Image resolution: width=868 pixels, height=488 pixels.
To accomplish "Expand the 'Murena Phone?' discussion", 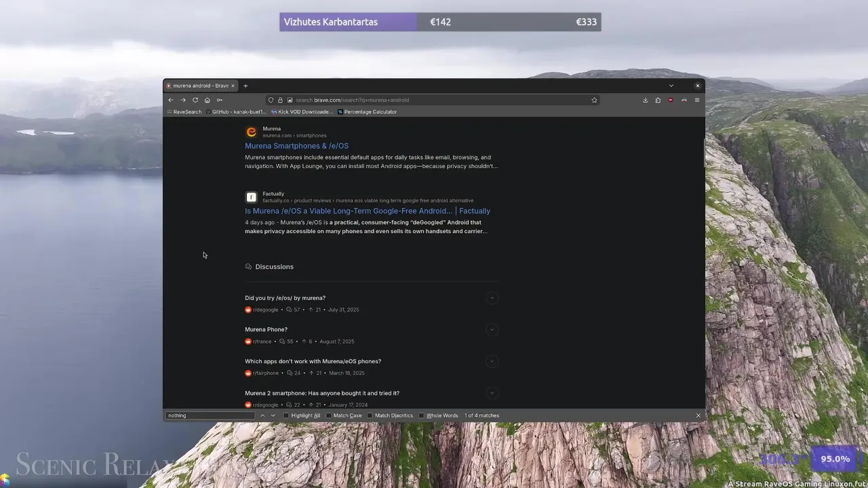I will [x=492, y=329].
